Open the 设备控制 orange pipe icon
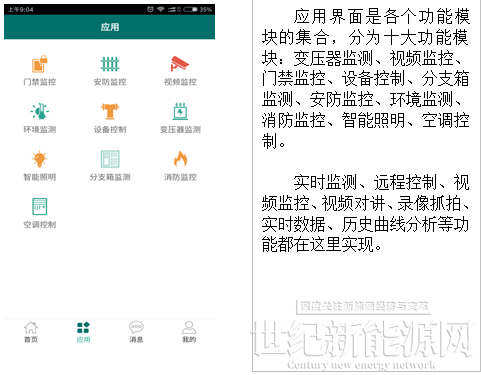This screenshot has width=481, height=375. tap(110, 111)
